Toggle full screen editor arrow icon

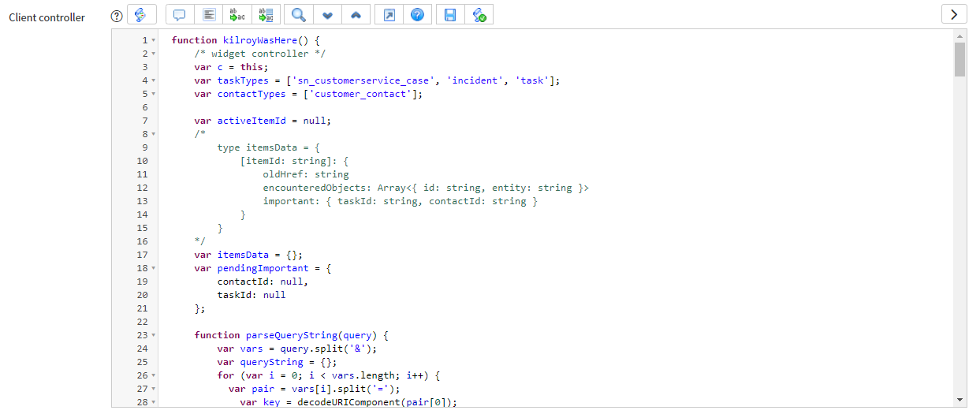[x=389, y=14]
